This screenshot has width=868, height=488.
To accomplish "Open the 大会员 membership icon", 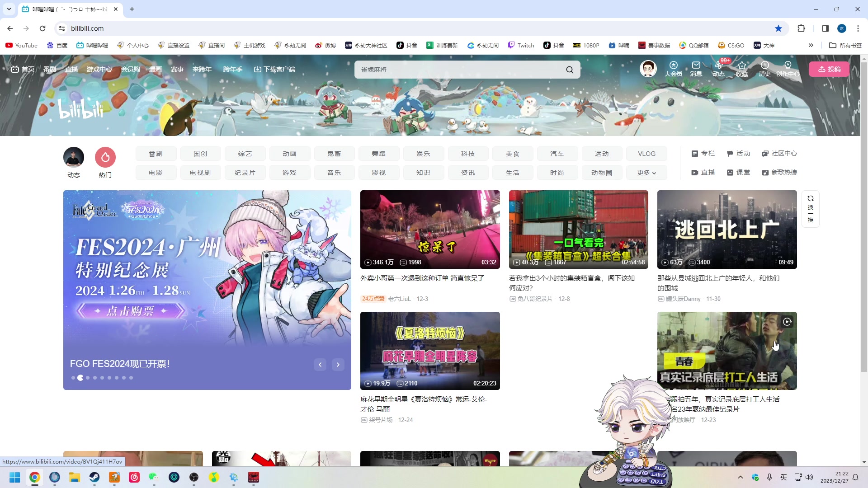I will tap(673, 66).
